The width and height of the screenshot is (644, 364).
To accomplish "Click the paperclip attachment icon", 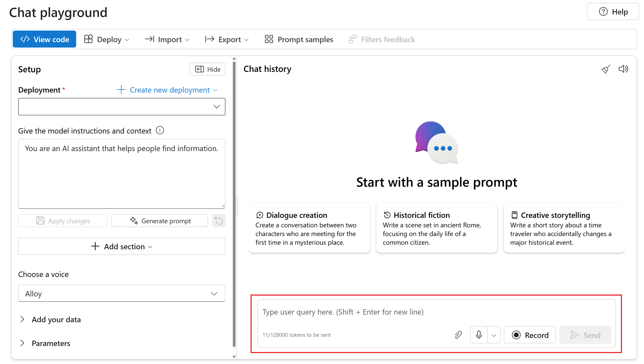I will click(x=458, y=335).
